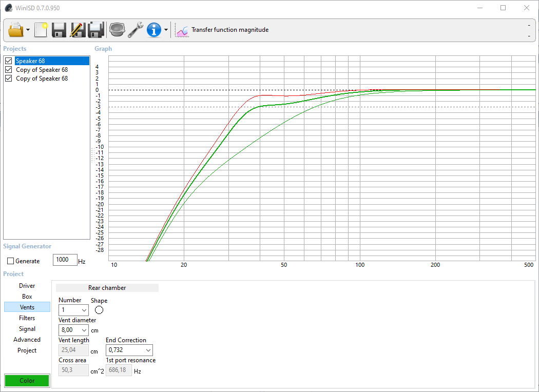Click Transfer function magnitude graph label
The width and height of the screenshot is (539, 392).
point(230,30)
